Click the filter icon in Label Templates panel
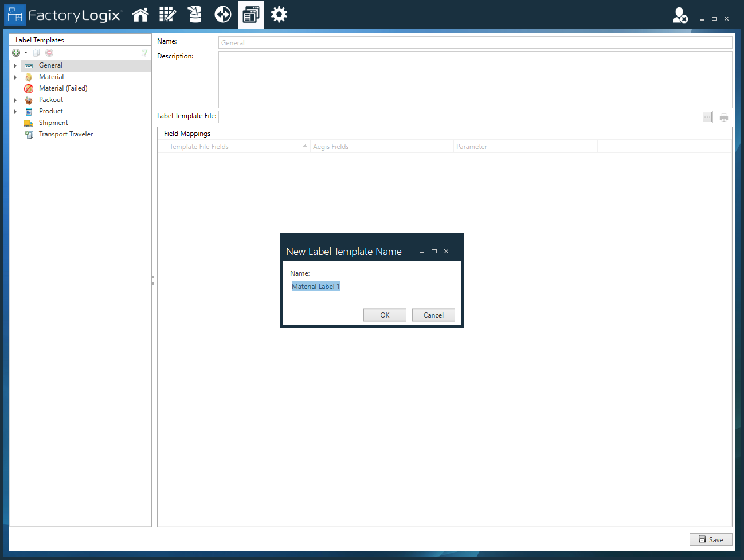 coord(144,52)
